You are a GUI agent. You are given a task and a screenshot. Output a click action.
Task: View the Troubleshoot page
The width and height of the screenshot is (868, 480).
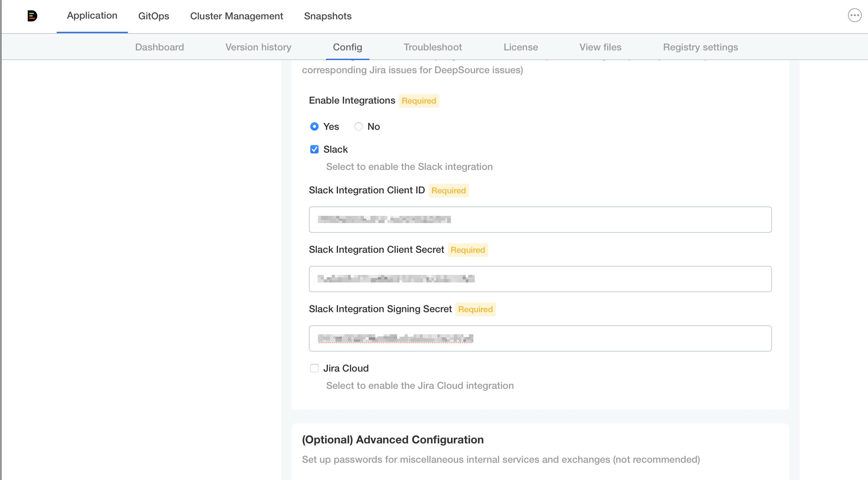point(433,47)
